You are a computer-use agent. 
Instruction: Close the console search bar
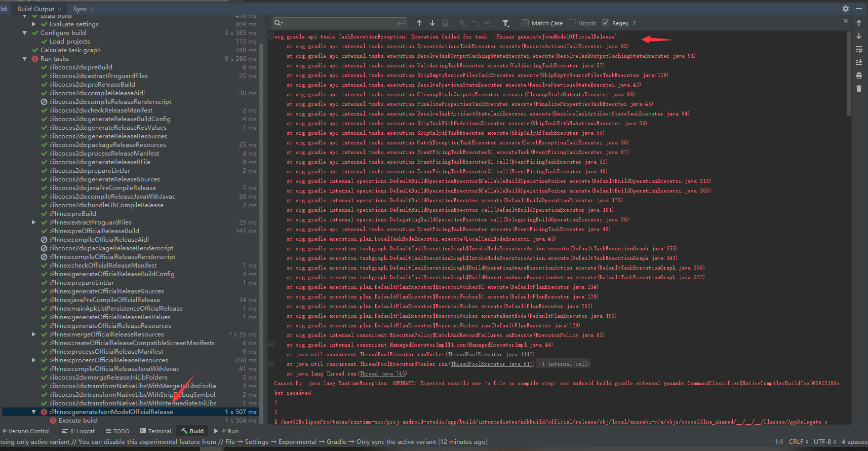tap(845, 21)
